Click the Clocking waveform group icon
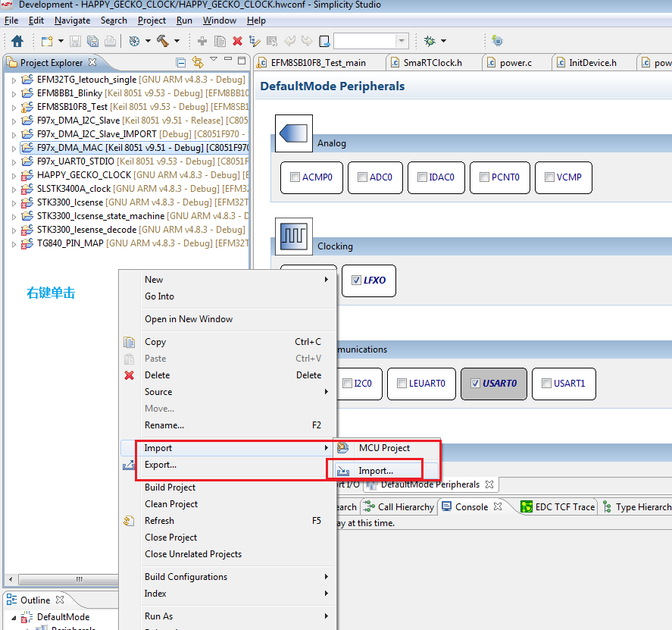 coord(293,237)
